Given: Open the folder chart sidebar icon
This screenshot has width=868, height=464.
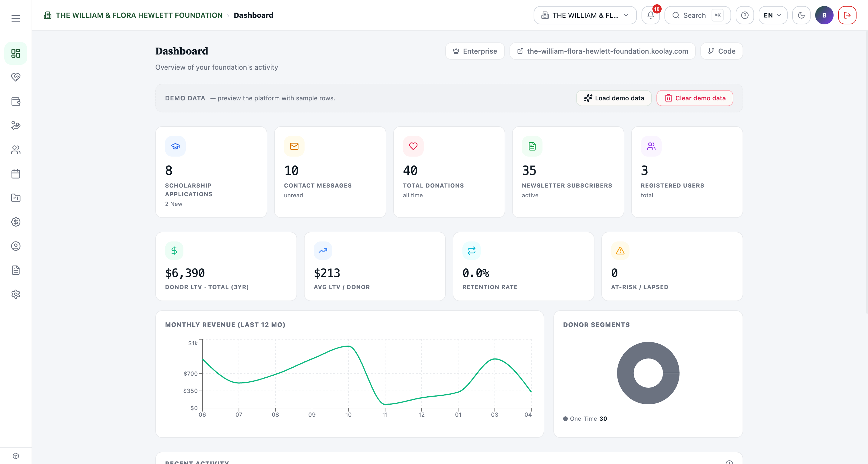Looking at the screenshot, I should [15, 198].
